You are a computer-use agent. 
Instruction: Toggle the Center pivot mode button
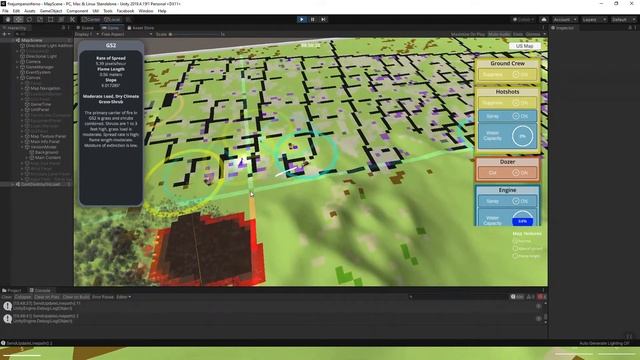pos(91,19)
